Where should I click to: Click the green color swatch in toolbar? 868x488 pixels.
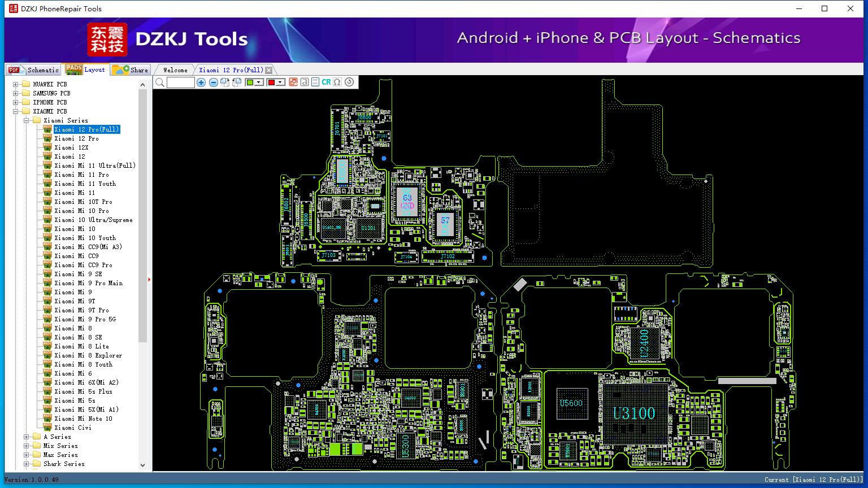[x=250, y=82]
